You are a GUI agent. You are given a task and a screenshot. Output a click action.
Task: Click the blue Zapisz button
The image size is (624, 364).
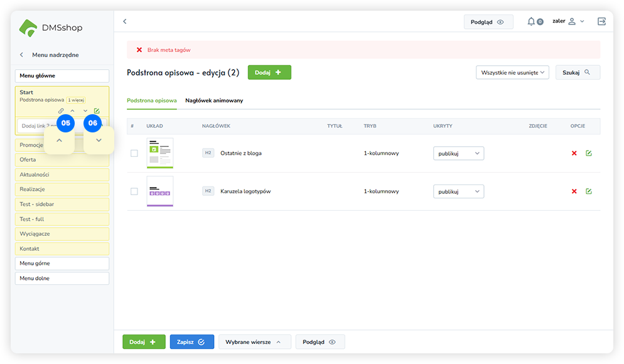click(191, 342)
